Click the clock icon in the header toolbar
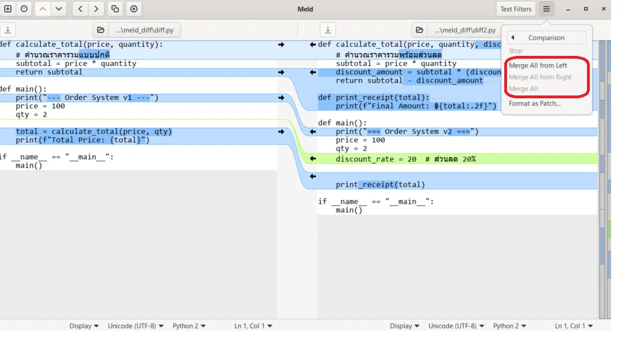The image size is (644, 362). click(x=24, y=8)
